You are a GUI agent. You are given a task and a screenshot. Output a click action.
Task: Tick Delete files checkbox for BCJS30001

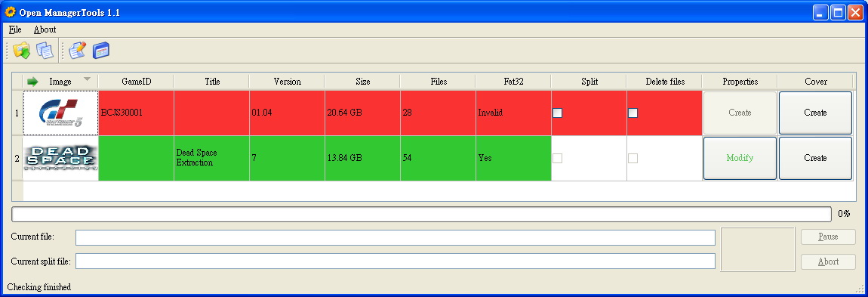click(x=633, y=113)
